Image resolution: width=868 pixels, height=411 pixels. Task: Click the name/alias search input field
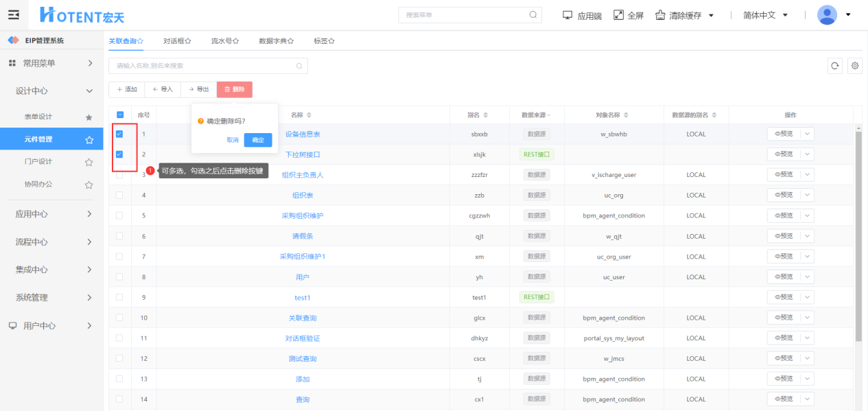tap(202, 66)
